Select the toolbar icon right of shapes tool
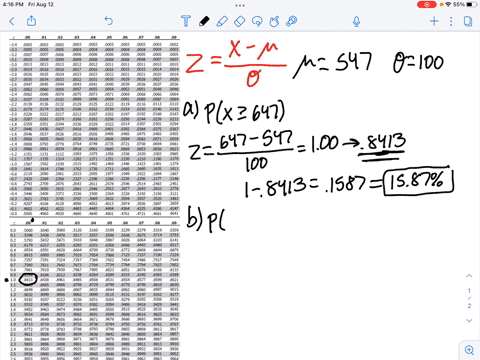480x360 pixels. (x=292, y=21)
